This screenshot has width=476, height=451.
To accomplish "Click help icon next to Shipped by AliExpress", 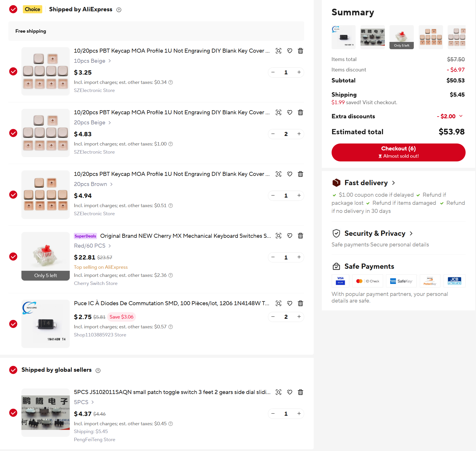I will (119, 10).
